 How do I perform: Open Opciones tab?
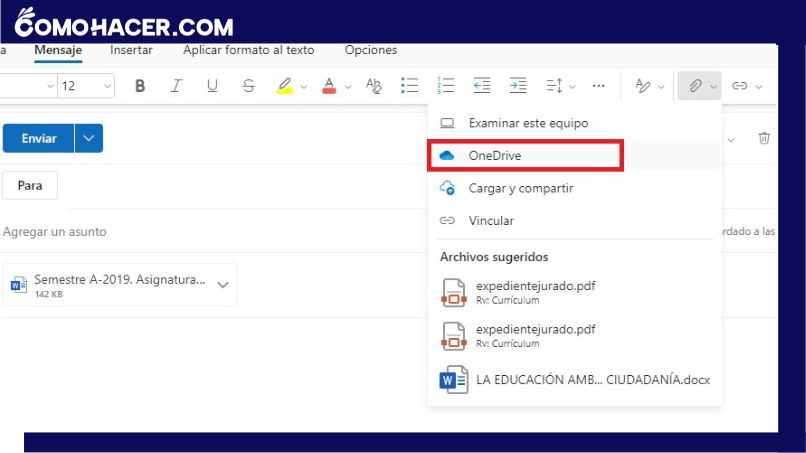(x=371, y=50)
